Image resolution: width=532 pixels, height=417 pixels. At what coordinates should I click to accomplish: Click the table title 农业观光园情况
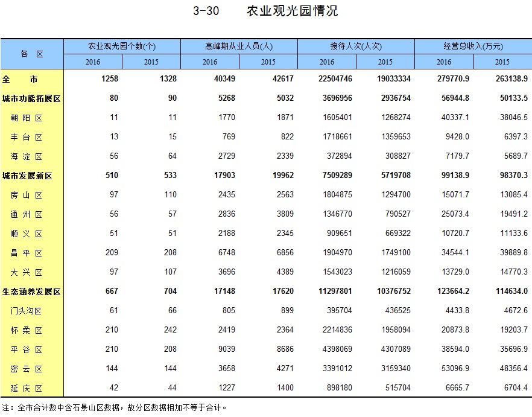click(292, 11)
